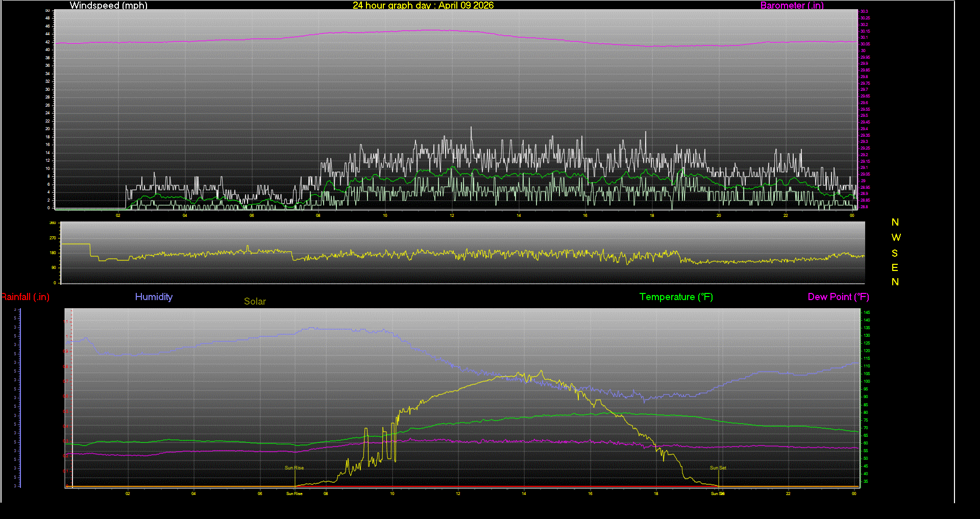This screenshot has height=519, width=980.
Task: Select the Temperature (°F) legend label
Action: point(676,297)
